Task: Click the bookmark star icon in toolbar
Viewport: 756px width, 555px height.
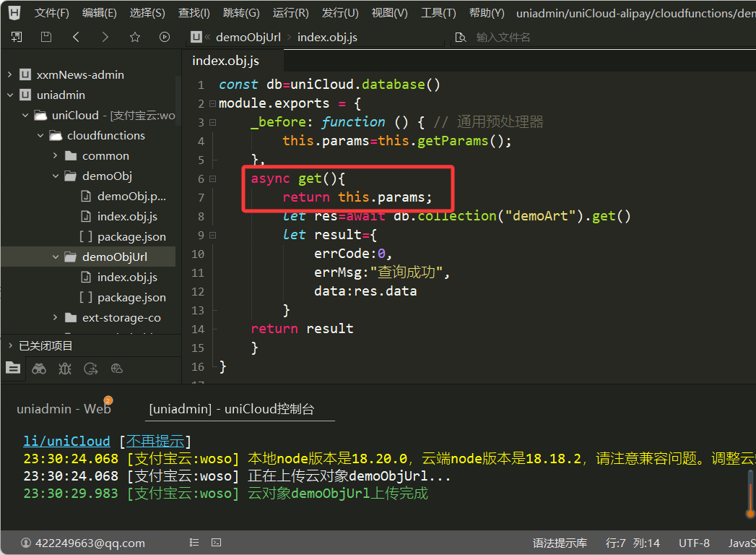Action: coord(135,37)
